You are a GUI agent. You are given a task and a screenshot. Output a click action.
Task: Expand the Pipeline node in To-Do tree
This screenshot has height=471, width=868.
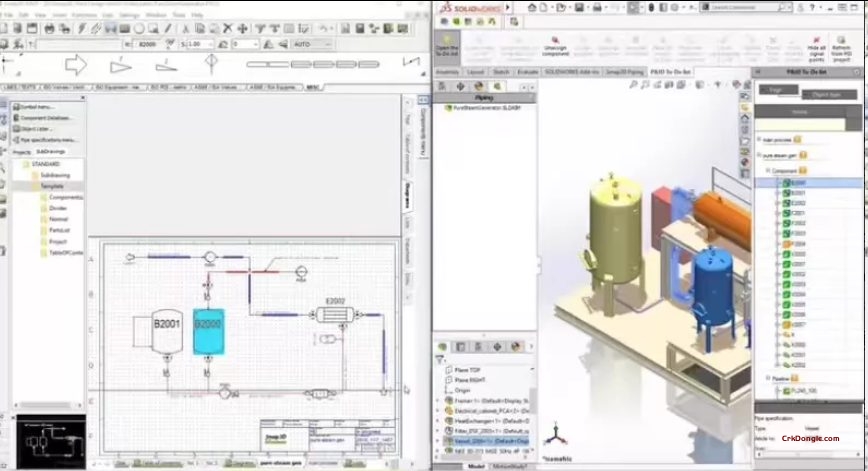pyautogui.click(x=764, y=379)
